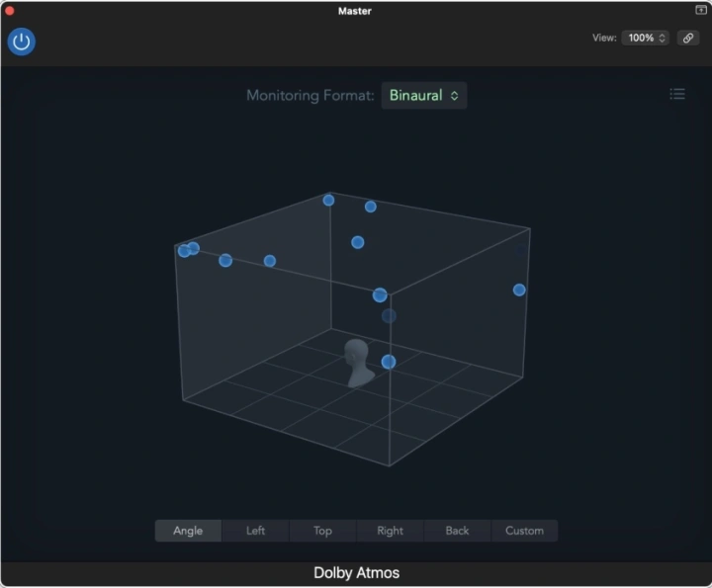
Task: Toggle the plugin power button
Action: [x=22, y=42]
